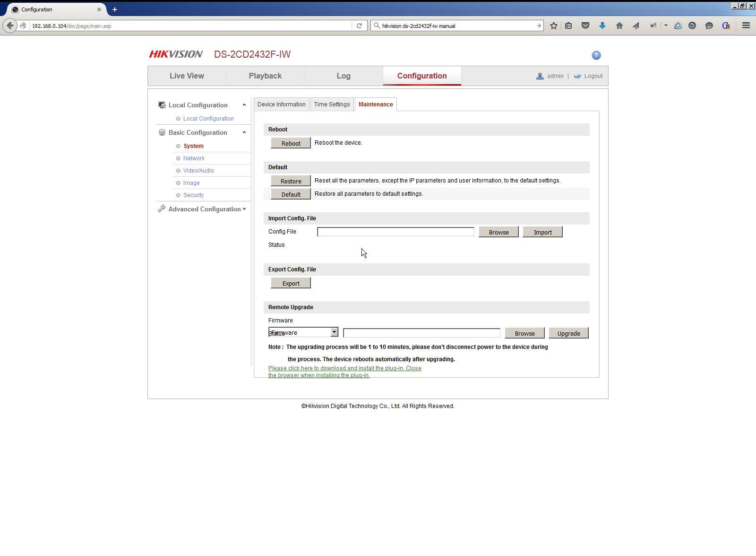Click the insect extension icon in toolbar

click(x=653, y=26)
